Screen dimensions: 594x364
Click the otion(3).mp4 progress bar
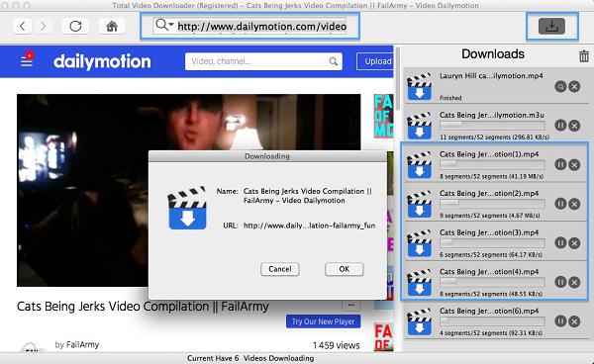point(492,242)
